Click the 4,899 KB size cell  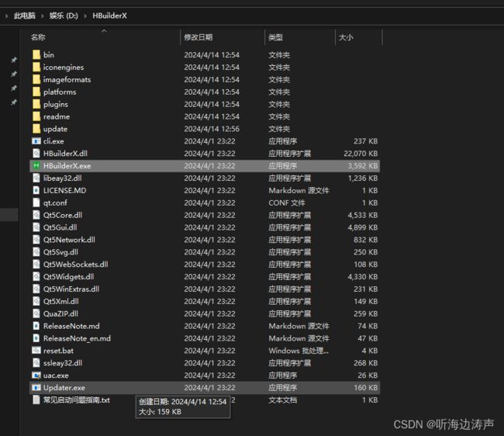(362, 227)
